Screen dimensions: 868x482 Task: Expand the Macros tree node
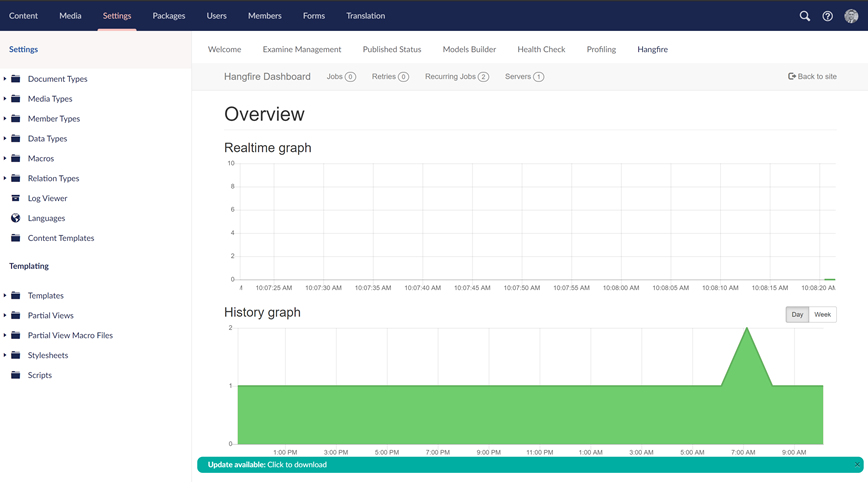pos(5,158)
